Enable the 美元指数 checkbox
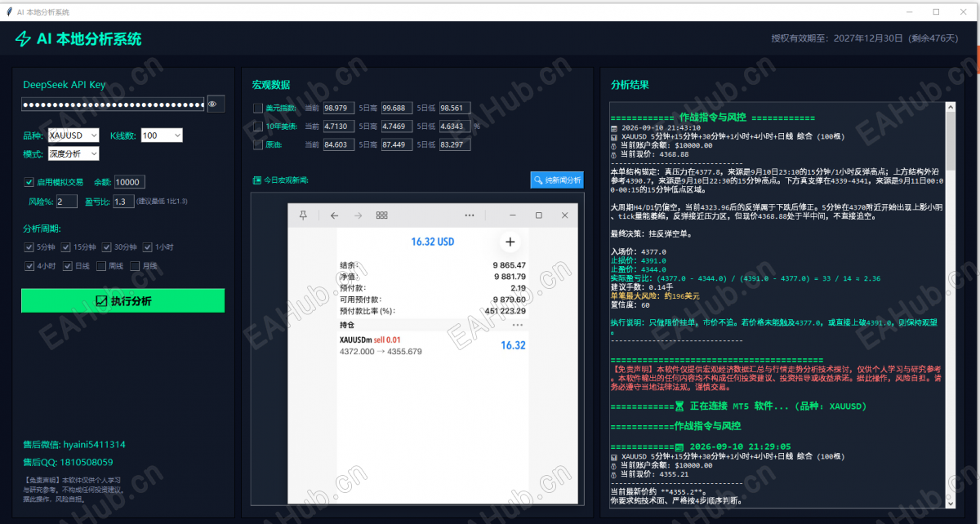The height and width of the screenshot is (524, 980). [x=258, y=108]
